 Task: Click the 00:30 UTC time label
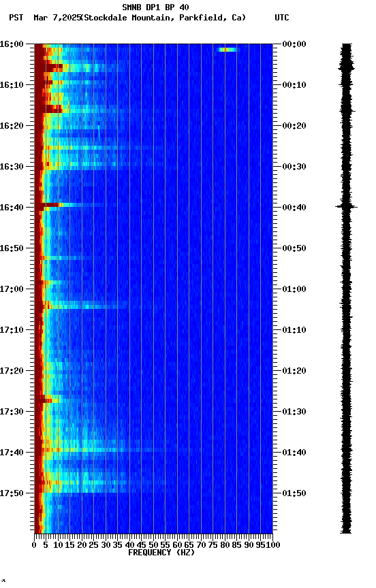tap(294, 167)
